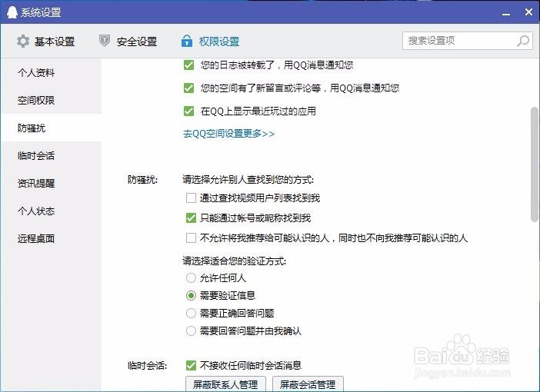
Task: Uncheck 只能通过帐号或昵称找到我
Action: pos(191,218)
